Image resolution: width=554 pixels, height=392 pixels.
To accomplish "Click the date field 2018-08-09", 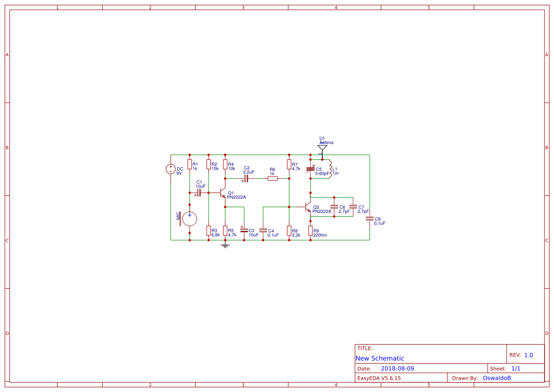I will point(398,368).
